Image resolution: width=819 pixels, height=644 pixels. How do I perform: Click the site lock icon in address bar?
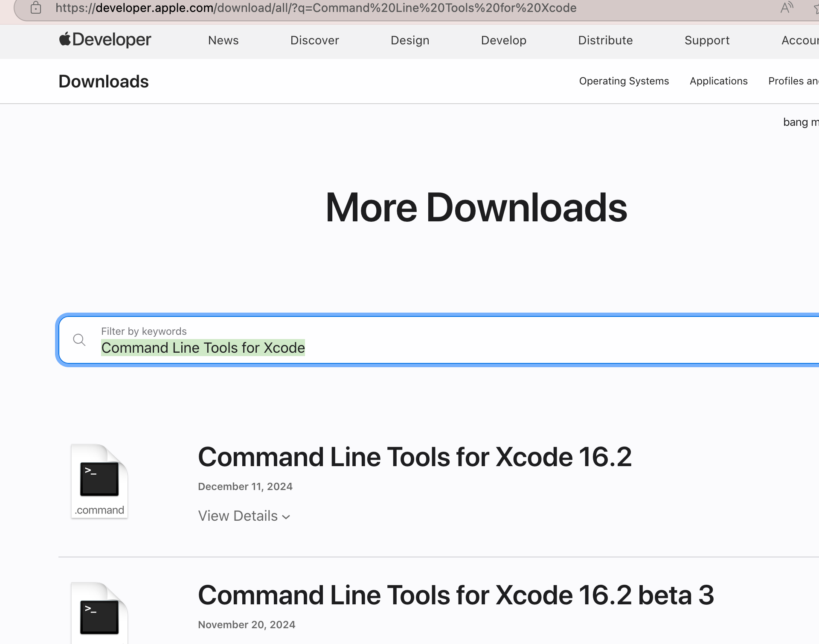36,8
